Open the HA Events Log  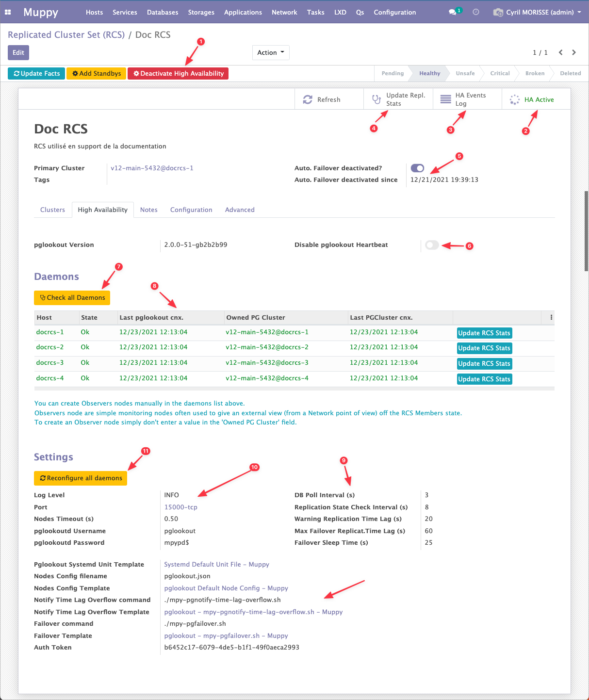click(x=463, y=99)
